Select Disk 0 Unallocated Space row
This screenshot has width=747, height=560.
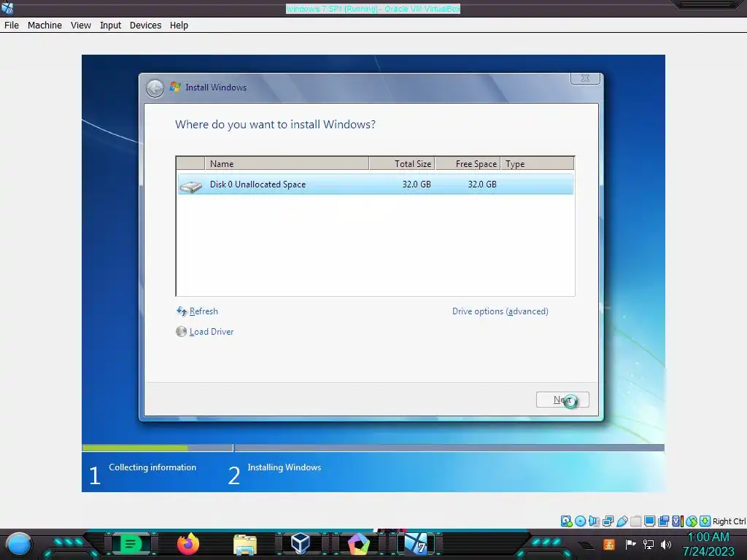(376, 184)
